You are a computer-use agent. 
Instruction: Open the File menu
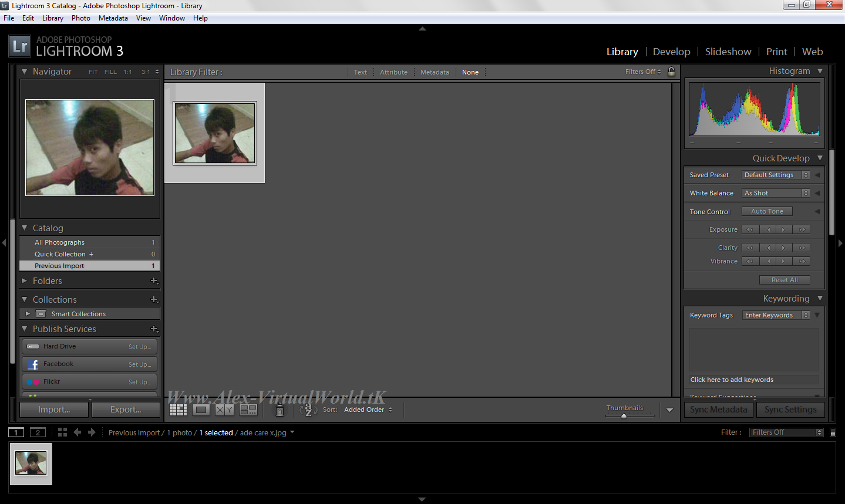(9, 18)
